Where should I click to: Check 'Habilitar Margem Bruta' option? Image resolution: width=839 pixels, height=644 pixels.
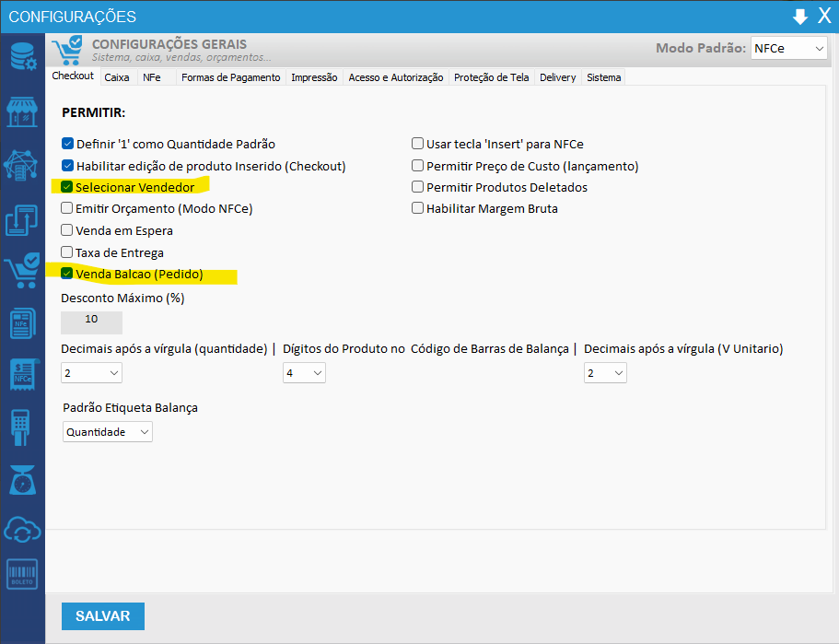[418, 208]
